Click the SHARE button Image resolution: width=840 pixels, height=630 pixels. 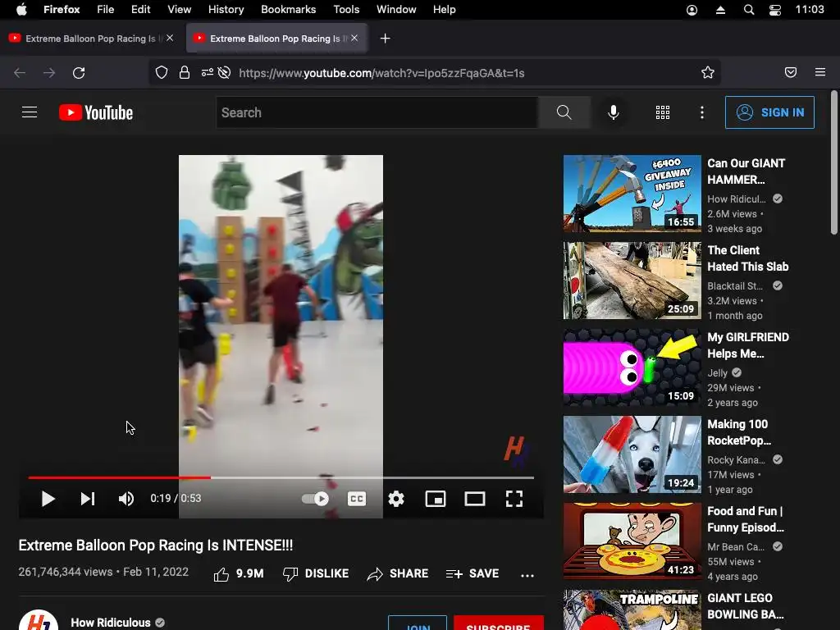[x=398, y=573]
